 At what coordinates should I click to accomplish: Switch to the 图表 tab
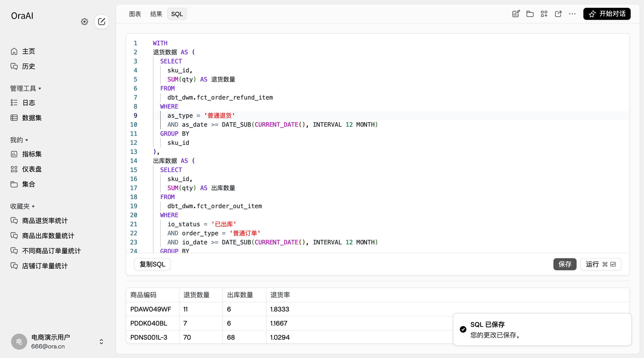(135, 14)
